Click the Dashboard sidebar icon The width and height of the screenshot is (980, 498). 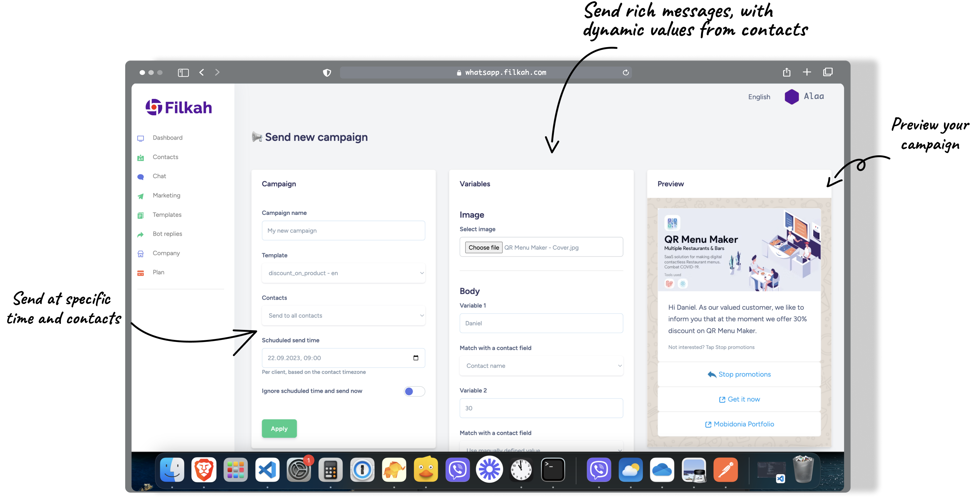140,138
